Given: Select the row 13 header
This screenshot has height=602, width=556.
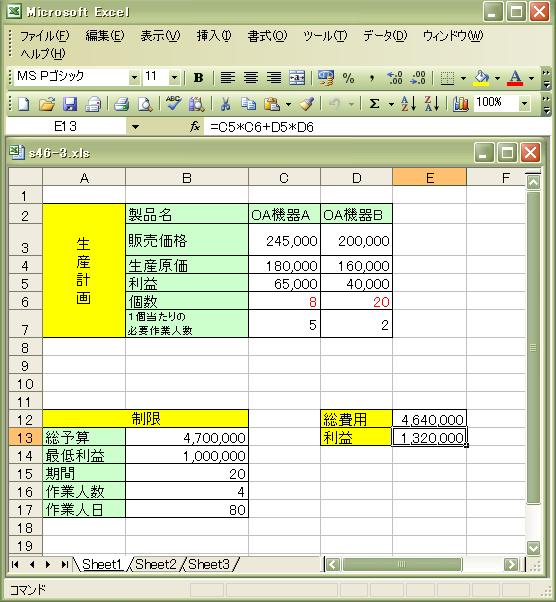Looking at the screenshot, I should pos(25,437).
